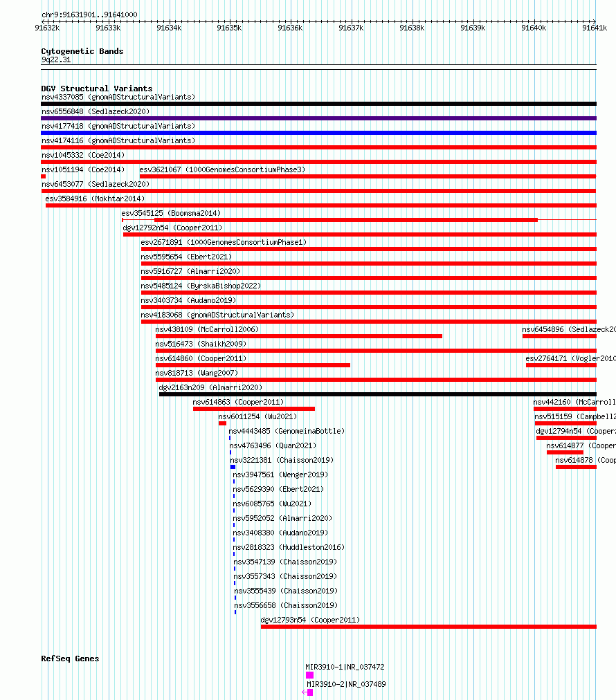Open nsv3555439 (Chaisson2019) label
Screen dimensions: 616x700
click(x=287, y=590)
